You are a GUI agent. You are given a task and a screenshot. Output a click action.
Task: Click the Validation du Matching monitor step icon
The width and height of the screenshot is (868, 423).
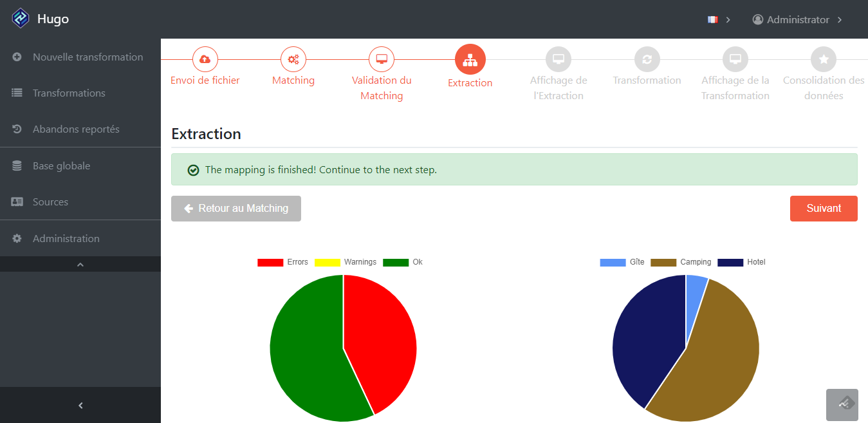point(382,59)
